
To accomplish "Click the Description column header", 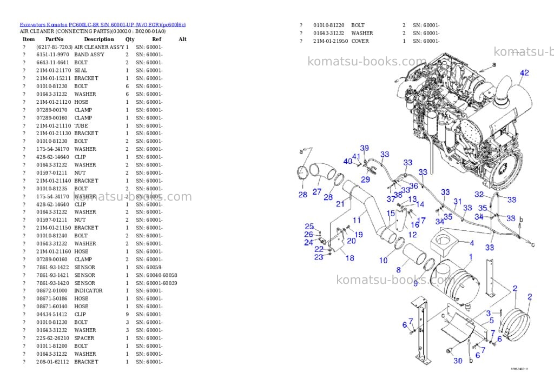I will pyautogui.click(x=99, y=39).
